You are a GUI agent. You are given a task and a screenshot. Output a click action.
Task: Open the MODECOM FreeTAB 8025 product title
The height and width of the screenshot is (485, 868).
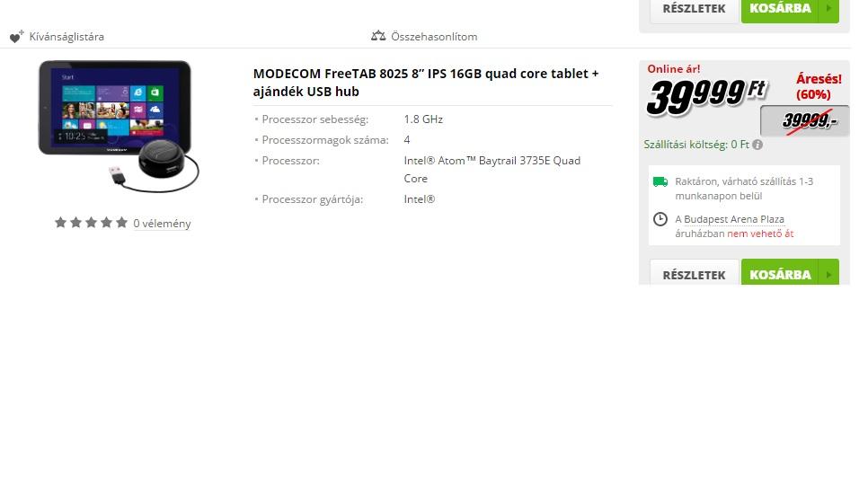tap(426, 83)
